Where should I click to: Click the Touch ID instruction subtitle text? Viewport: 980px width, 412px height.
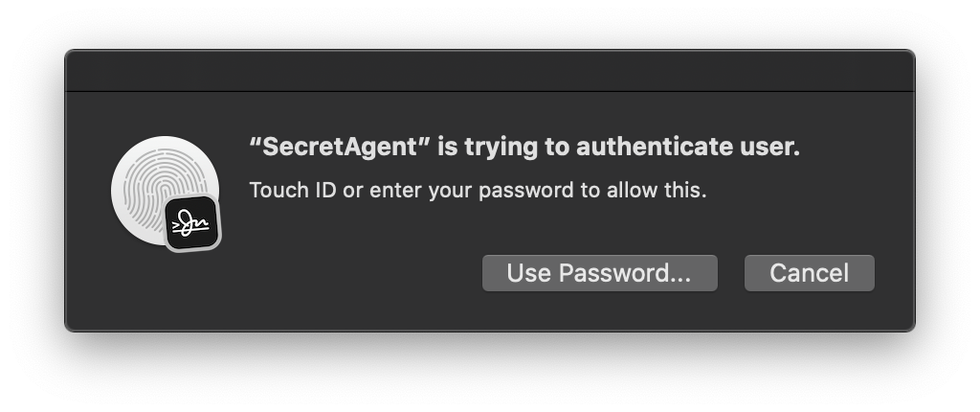click(x=478, y=190)
